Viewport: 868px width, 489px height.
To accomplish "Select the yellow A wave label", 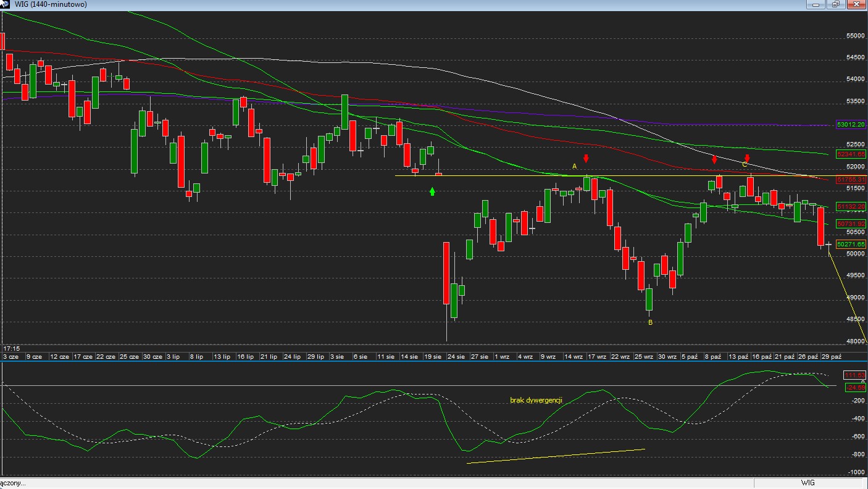I will pyautogui.click(x=574, y=167).
